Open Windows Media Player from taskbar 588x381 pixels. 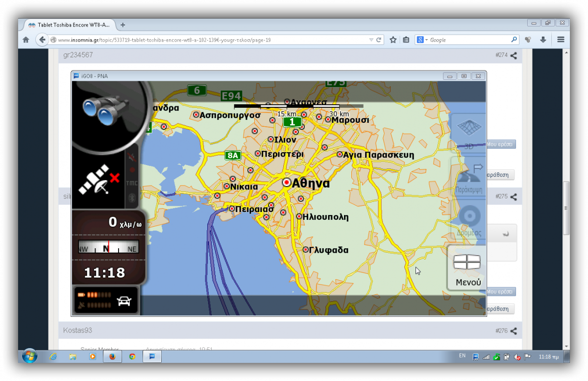[x=92, y=357]
